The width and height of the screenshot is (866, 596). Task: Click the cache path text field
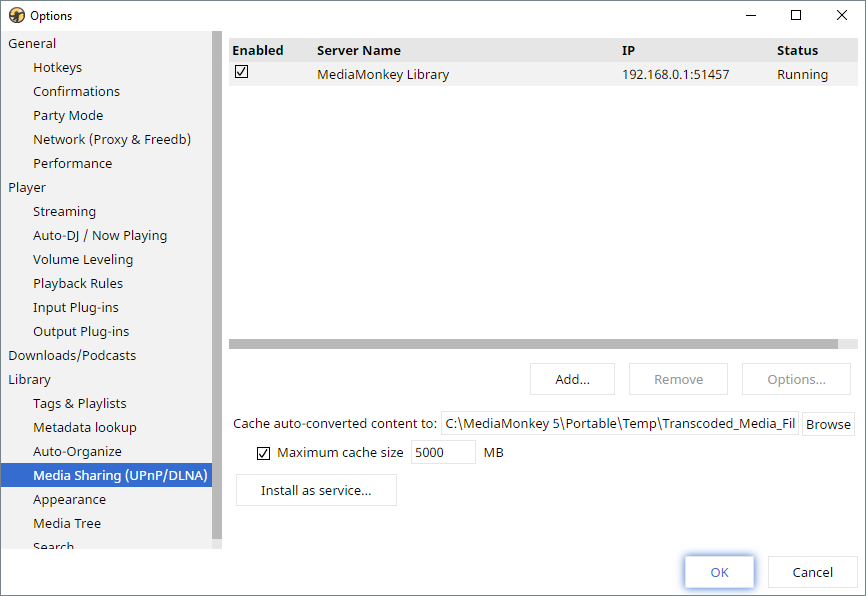[619, 424]
